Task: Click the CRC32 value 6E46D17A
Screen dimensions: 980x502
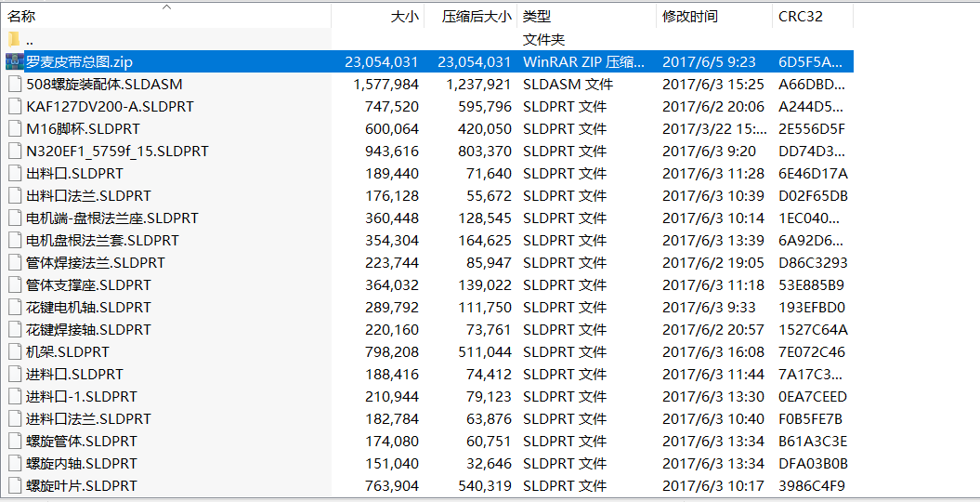Action: pos(813,173)
